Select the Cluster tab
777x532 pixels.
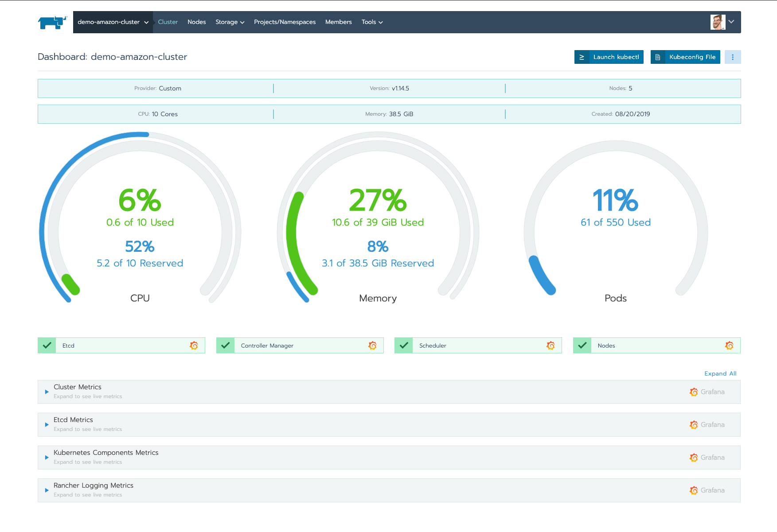[168, 22]
